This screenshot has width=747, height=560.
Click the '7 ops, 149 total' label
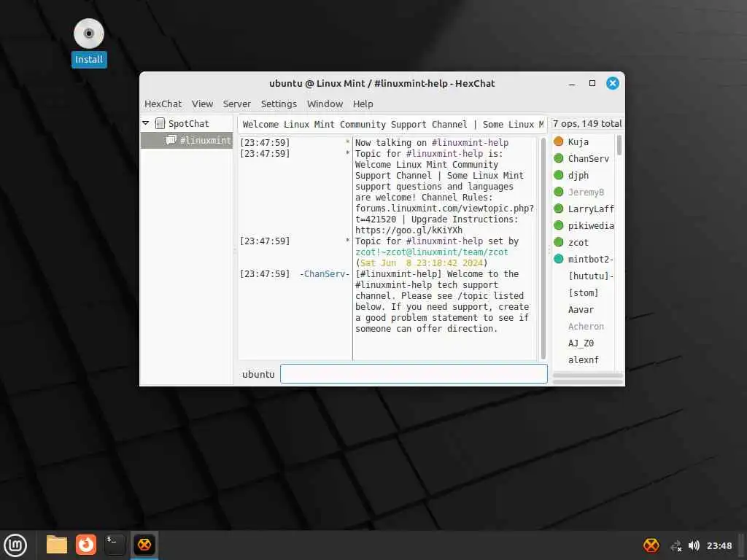tap(587, 124)
